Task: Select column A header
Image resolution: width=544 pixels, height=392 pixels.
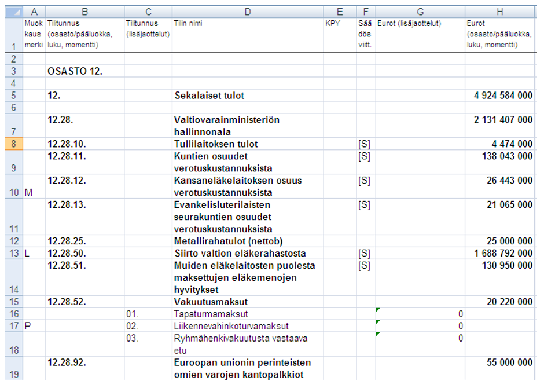Action: (34, 11)
